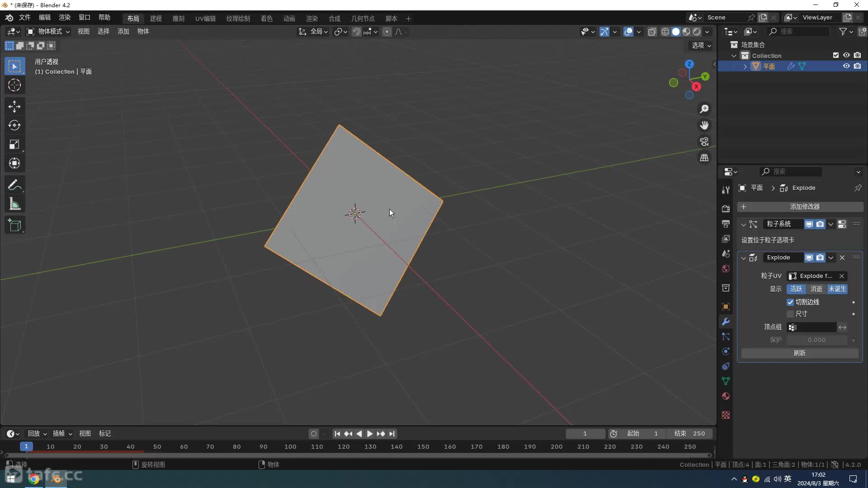The image size is (868, 488).
Task: Open the 插帧 keying dropdown
Action: 62,434
